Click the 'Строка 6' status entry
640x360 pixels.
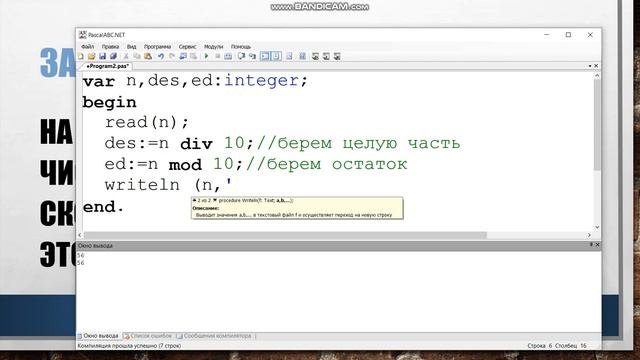tap(540, 346)
